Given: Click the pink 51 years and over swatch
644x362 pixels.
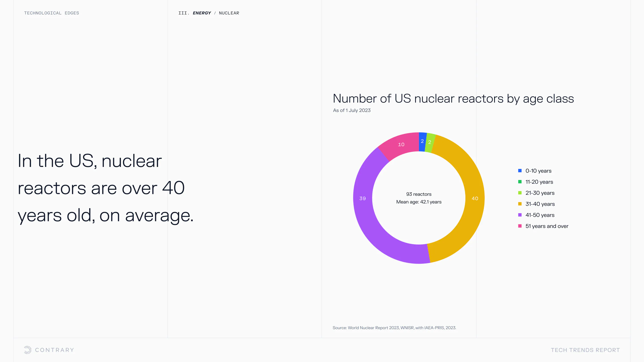Looking at the screenshot, I should click(520, 226).
